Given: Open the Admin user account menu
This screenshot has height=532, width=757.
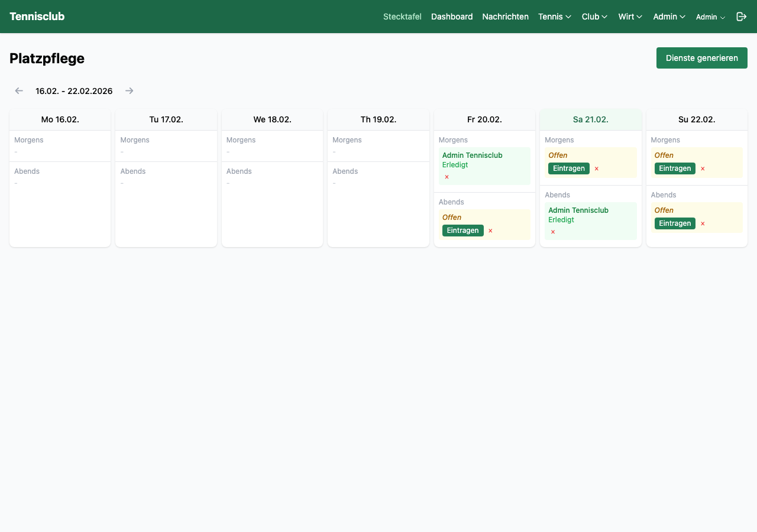Looking at the screenshot, I should click(x=710, y=17).
